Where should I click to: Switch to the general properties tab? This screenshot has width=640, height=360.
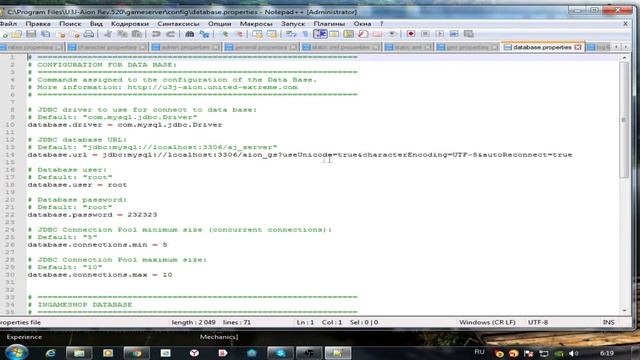pyautogui.click(x=261, y=47)
